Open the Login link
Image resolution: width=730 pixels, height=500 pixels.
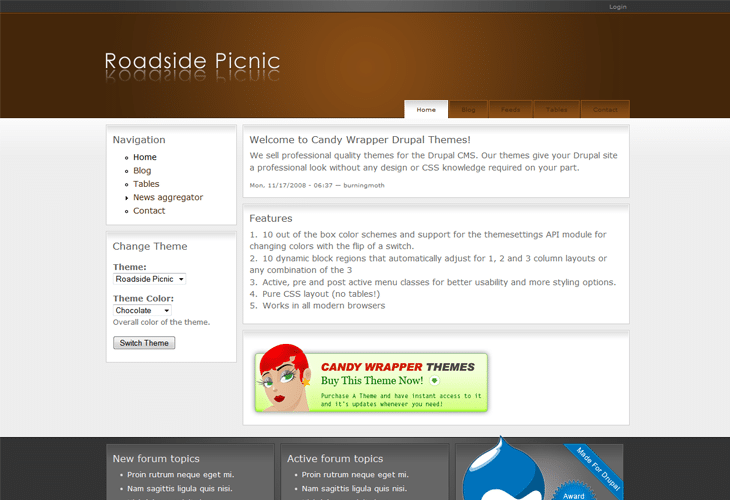tap(617, 7)
